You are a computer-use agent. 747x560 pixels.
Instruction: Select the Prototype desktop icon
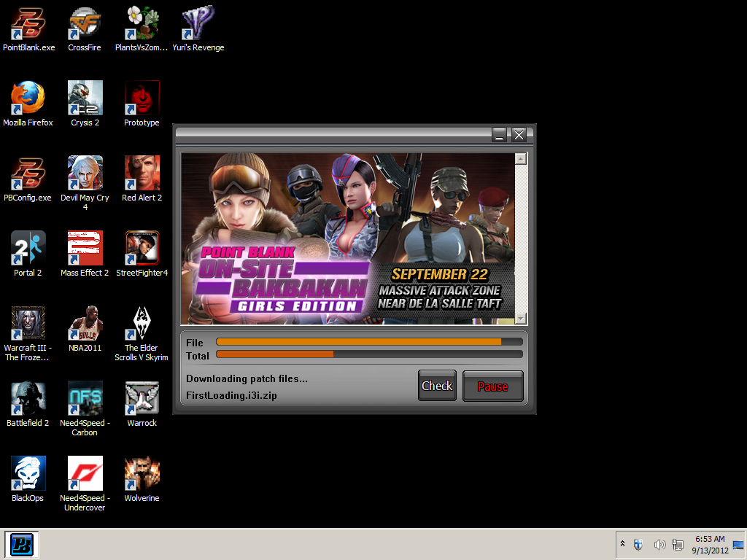pos(142,97)
